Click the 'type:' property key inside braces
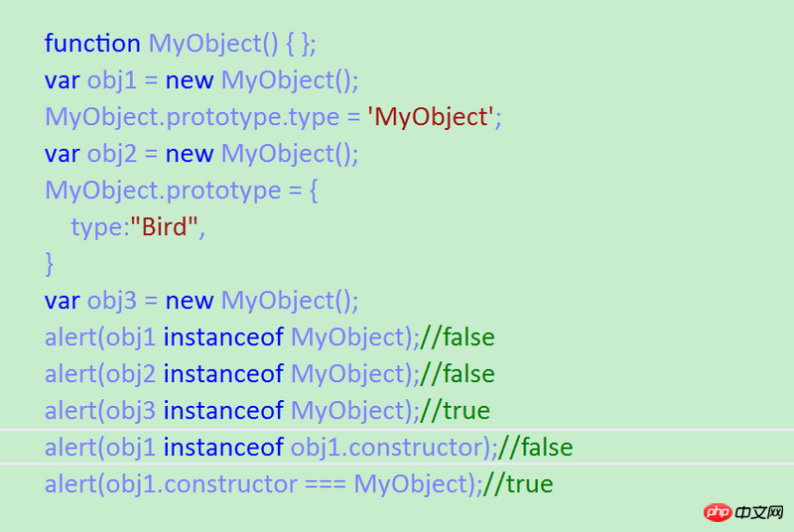 pos(99,227)
